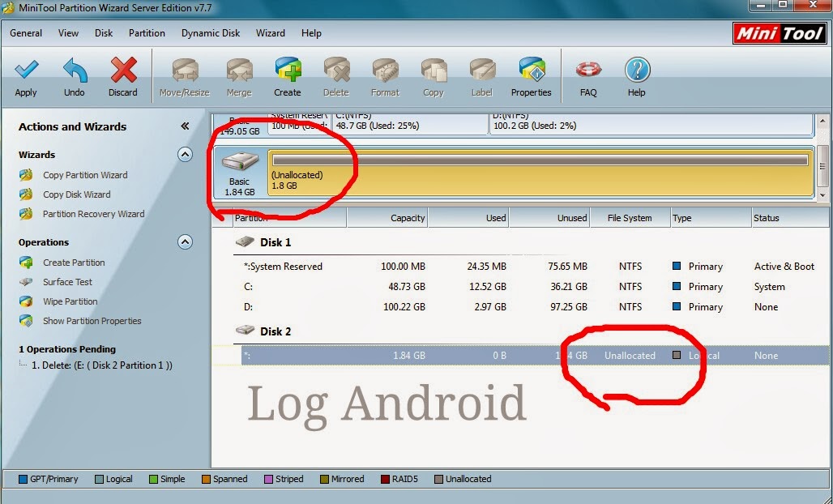Click the Delete partition toolbar icon
Screen dimensions: 833x504
(336, 70)
